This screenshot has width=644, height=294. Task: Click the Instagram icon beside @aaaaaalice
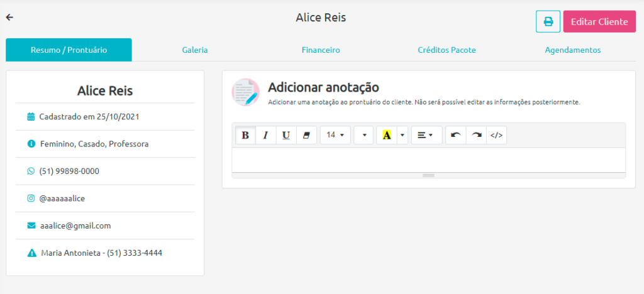(31, 199)
